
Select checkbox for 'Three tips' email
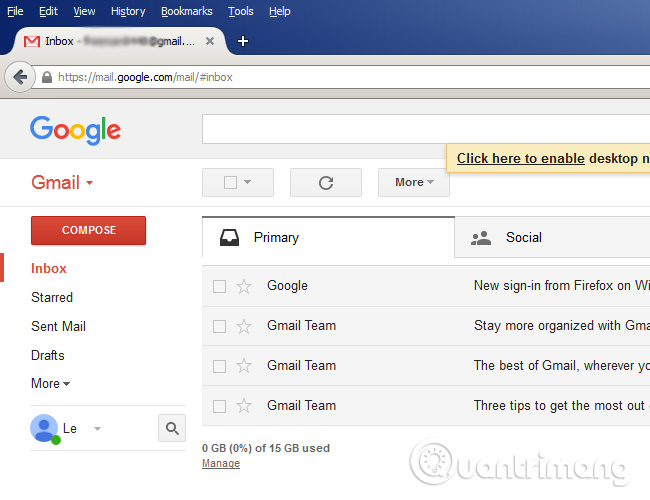[x=219, y=406]
